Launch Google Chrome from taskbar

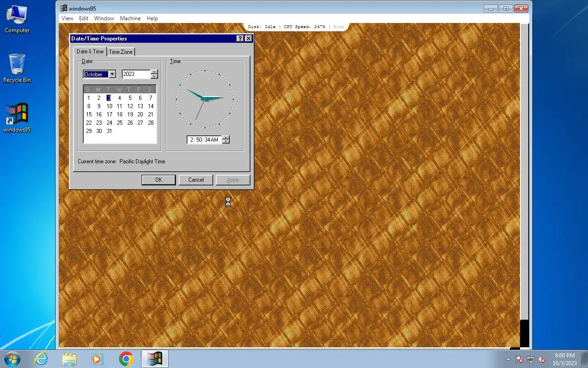click(x=126, y=359)
